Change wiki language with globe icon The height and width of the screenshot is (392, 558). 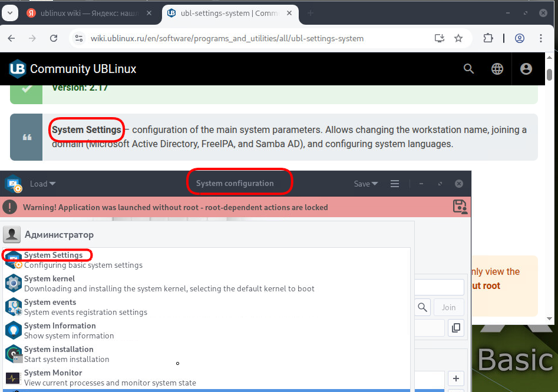point(497,69)
